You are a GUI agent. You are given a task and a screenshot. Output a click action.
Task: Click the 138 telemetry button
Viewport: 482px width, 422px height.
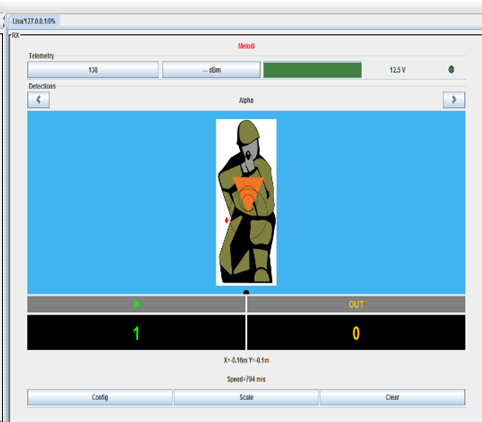[x=93, y=70]
